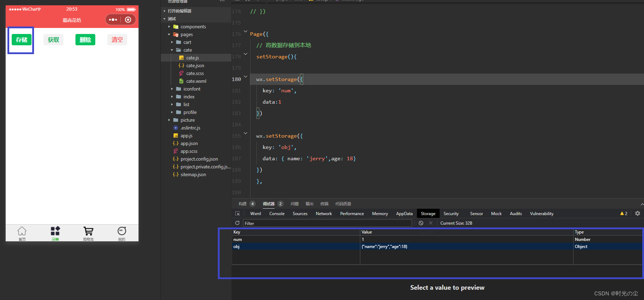Select the 分类 category tab icon
644x300 pixels.
pos(55,233)
